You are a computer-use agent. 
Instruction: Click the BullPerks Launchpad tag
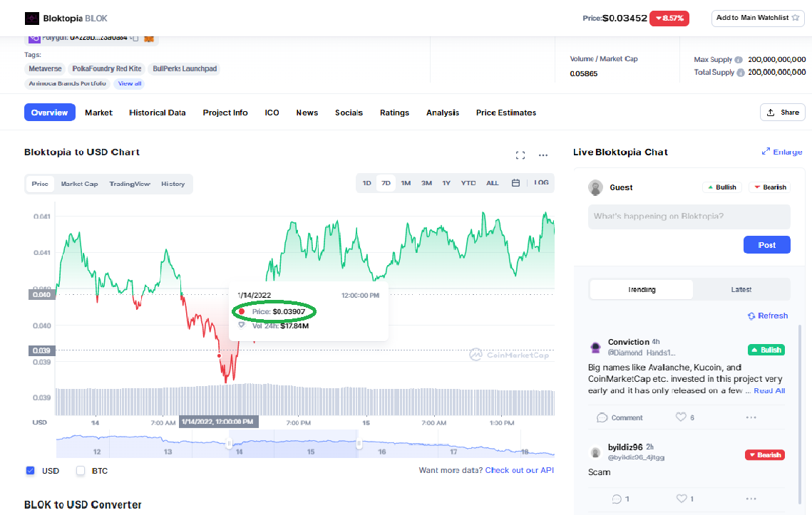click(185, 69)
